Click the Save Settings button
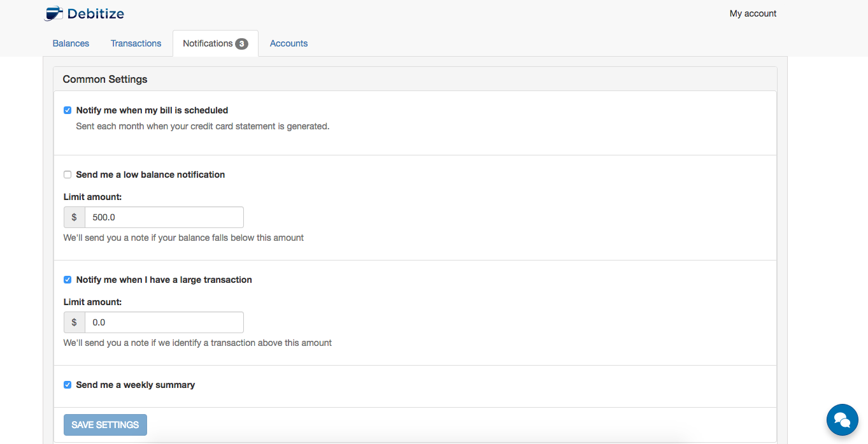Image resolution: width=868 pixels, height=444 pixels. [x=105, y=425]
